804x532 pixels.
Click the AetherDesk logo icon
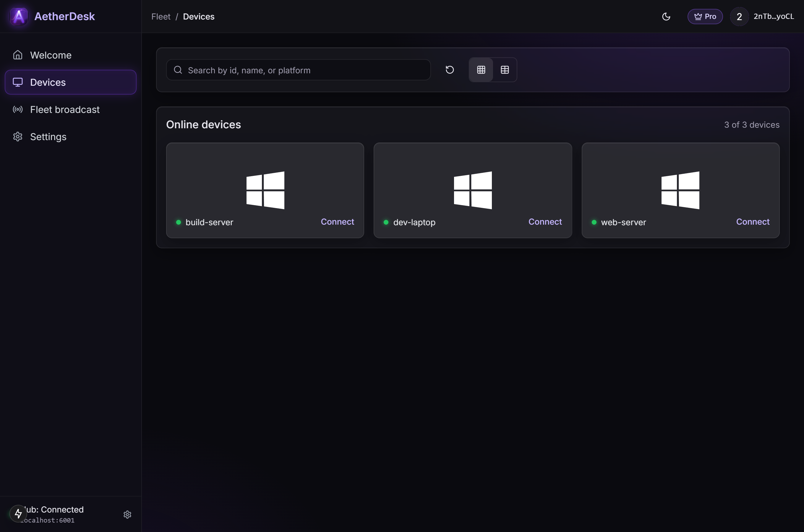[19, 16]
